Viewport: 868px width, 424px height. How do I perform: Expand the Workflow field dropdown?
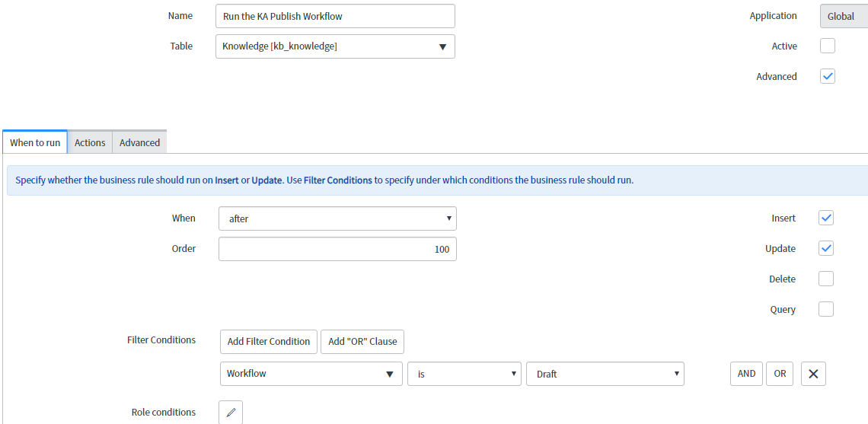click(x=311, y=374)
